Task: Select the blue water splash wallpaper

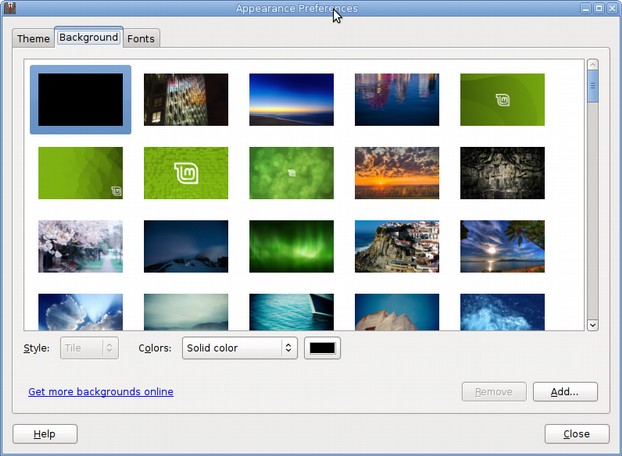Action: coord(503,312)
